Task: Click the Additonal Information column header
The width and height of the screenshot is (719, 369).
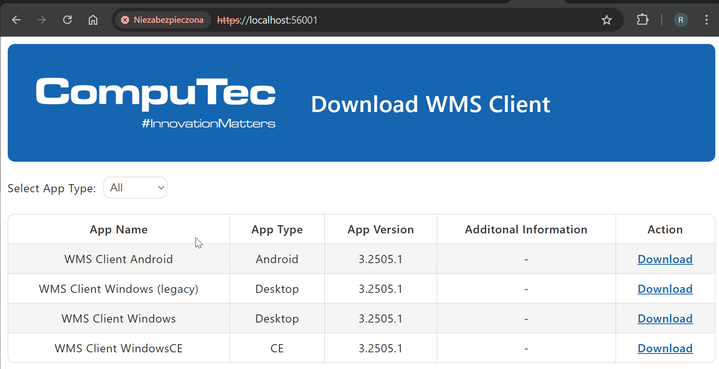Action: 526,229
